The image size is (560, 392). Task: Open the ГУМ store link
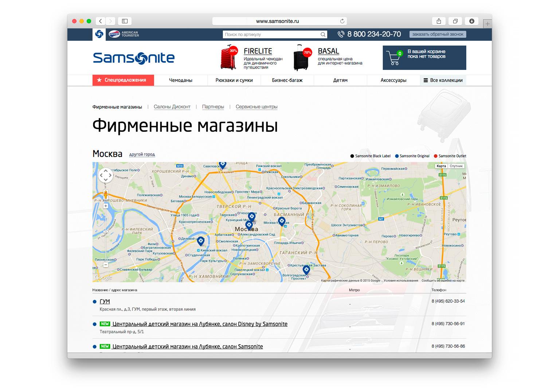(105, 302)
